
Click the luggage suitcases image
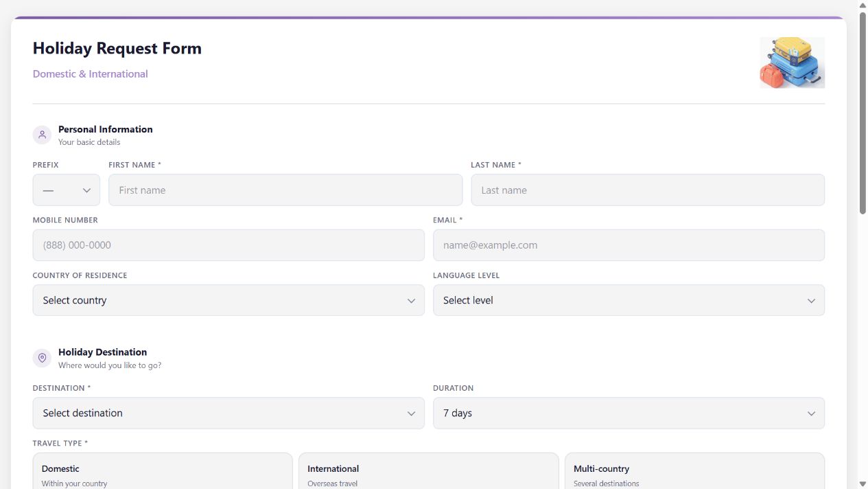coord(792,62)
